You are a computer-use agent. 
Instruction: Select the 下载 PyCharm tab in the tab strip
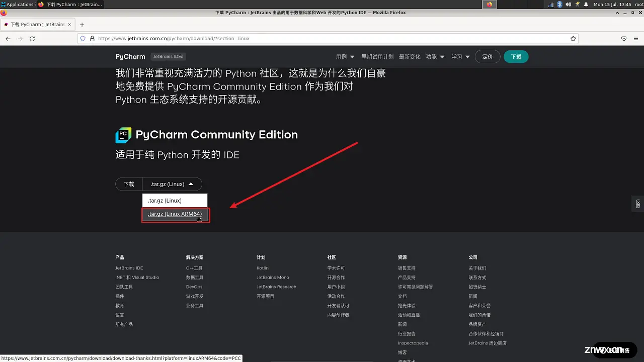[x=38, y=25]
